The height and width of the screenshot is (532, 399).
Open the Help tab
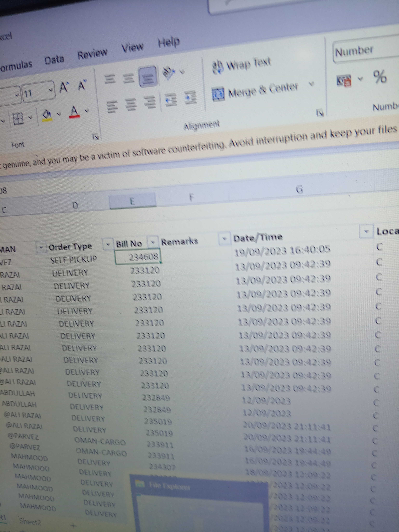click(169, 42)
